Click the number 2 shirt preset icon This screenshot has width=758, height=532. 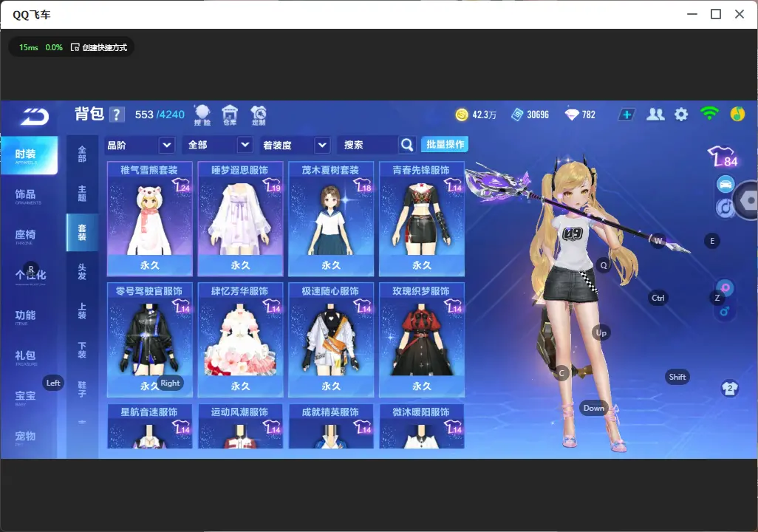click(729, 389)
